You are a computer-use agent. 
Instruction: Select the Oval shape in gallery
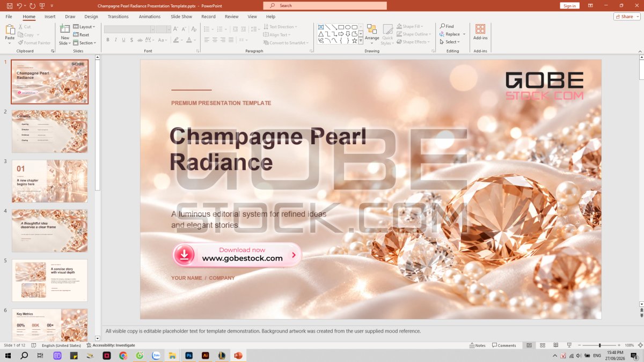(x=348, y=27)
